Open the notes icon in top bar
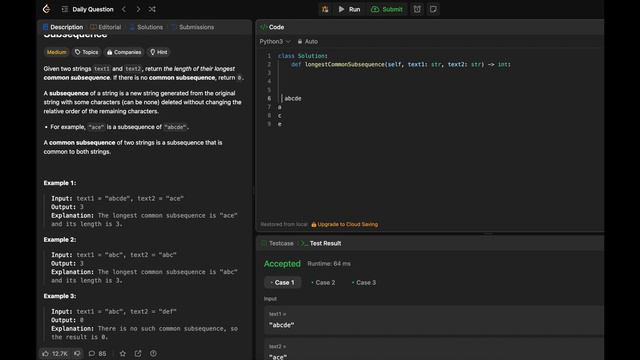This screenshot has height=360, width=640. (433, 9)
